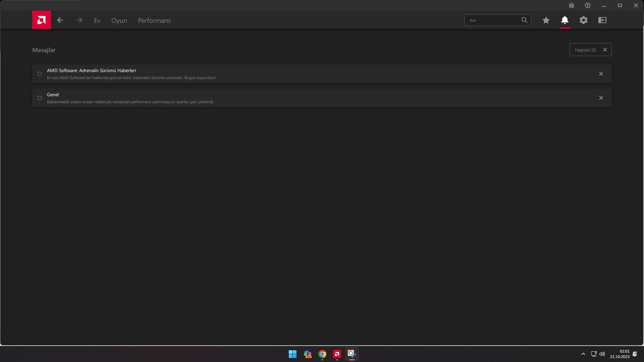Open settings gear icon

click(x=584, y=20)
